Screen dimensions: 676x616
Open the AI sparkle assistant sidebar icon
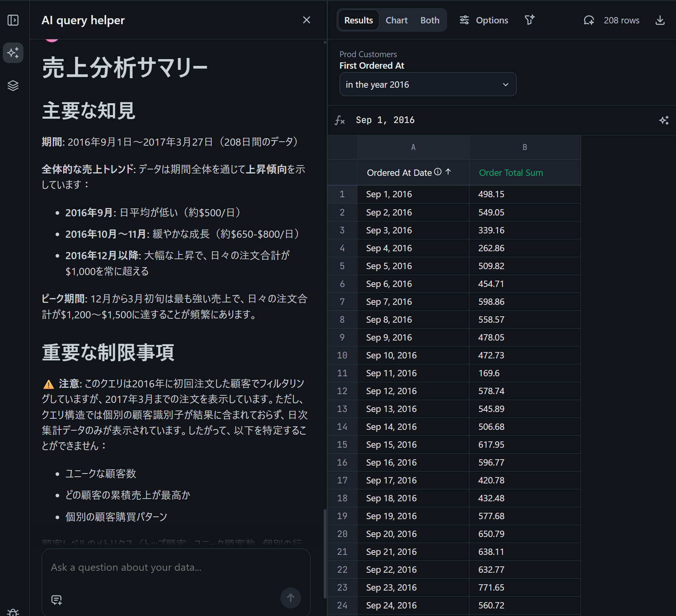pyautogui.click(x=13, y=53)
